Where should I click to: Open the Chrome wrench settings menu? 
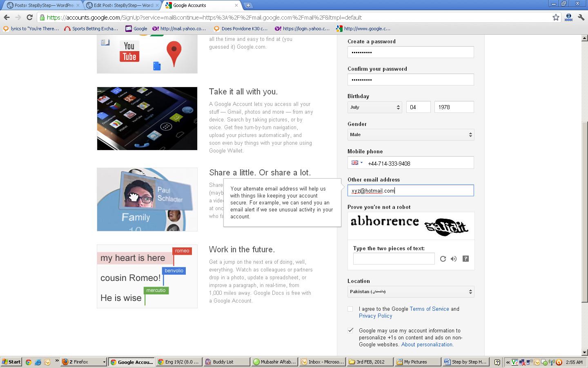(581, 18)
